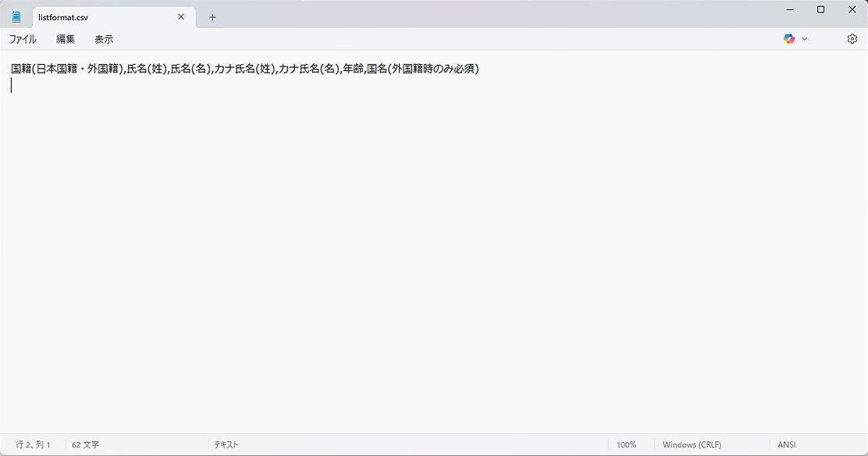868x456 pixels.
Task: Open the 編集 menu
Action: [x=66, y=39]
